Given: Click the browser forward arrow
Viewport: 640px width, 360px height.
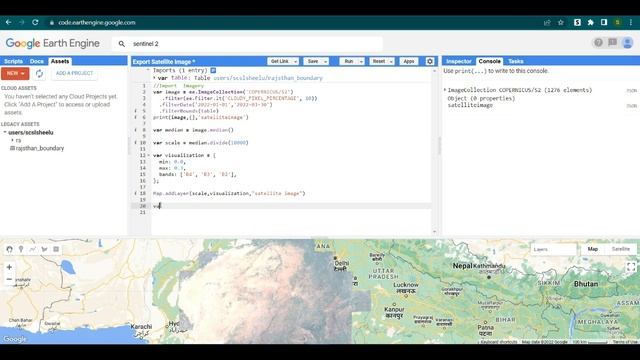Looking at the screenshot, I should pyautogui.click(x=22, y=22).
